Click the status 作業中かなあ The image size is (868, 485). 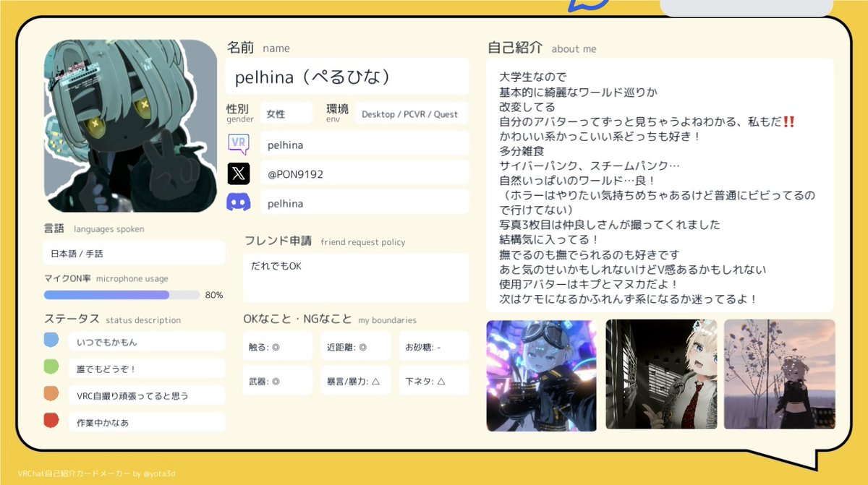point(147,422)
